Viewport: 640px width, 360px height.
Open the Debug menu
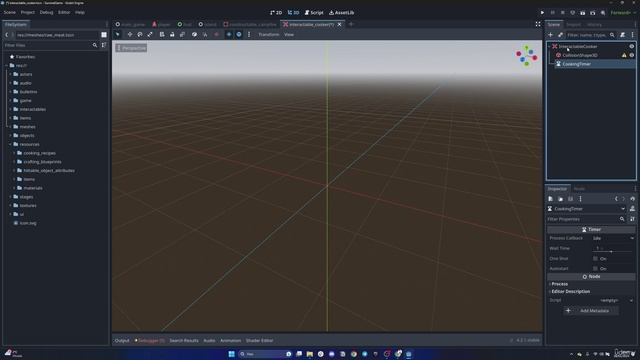[46, 13]
